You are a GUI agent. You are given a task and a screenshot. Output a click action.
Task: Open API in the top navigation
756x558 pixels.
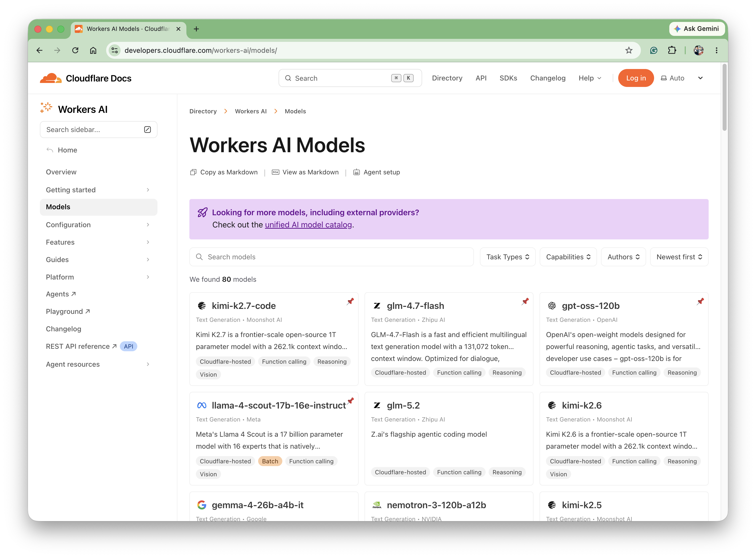tap(481, 78)
